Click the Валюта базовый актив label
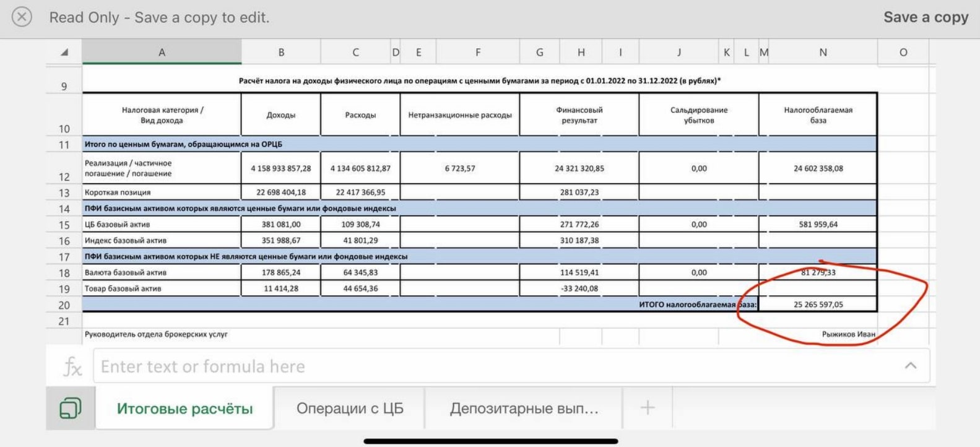 click(126, 273)
